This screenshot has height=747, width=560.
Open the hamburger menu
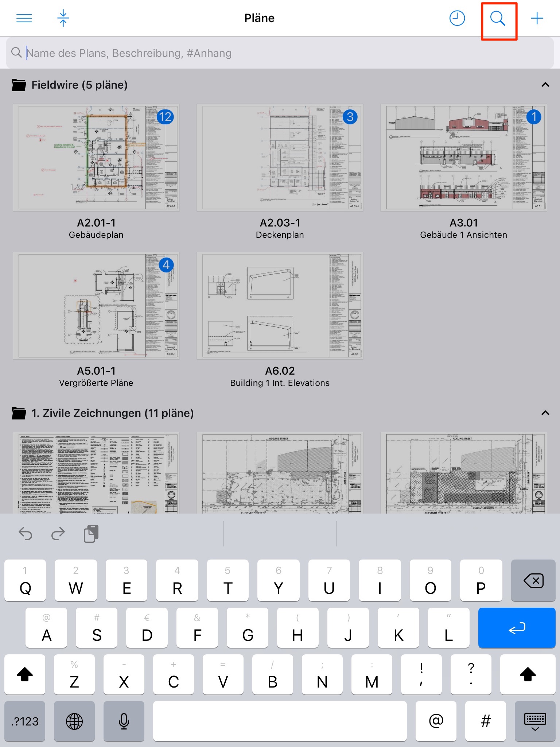[24, 18]
